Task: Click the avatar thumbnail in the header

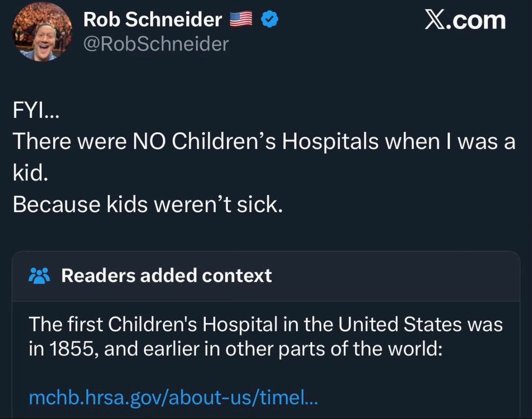Action: (x=44, y=32)
